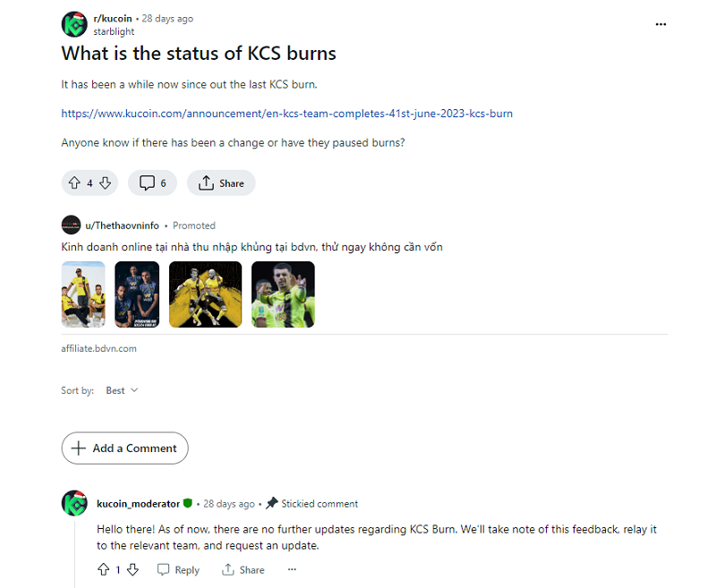This screenshot has width=716, height=588.
Task: Click the u/Thethaovninfo promoted profile
Action: (123, 226)
